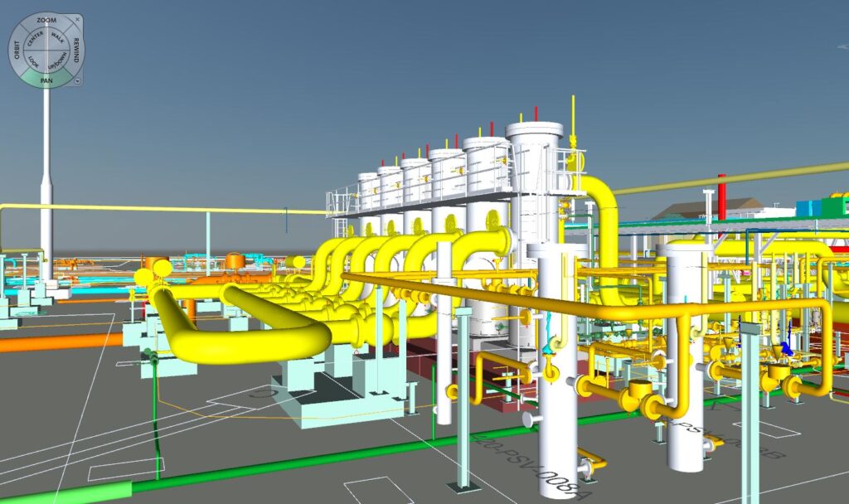
Task: Activate the Walk tool in inner wheel
Action: (x=58, y=37)
